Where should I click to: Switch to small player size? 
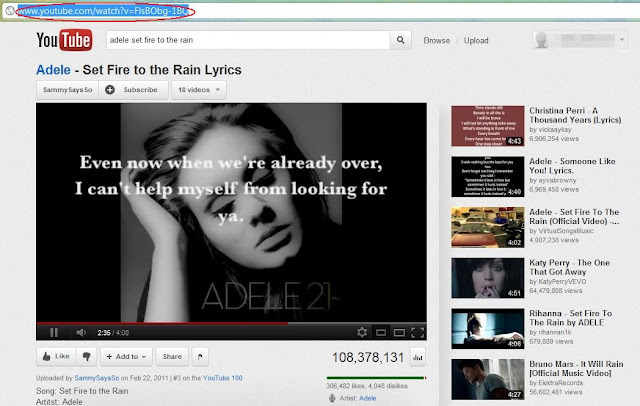381,333
